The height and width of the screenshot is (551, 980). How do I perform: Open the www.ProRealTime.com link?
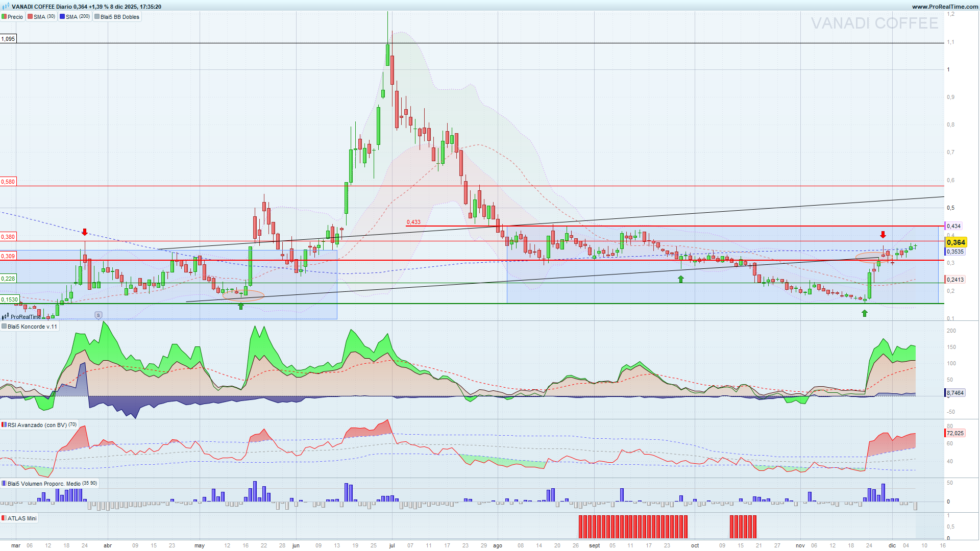click(x=945, y=7)
